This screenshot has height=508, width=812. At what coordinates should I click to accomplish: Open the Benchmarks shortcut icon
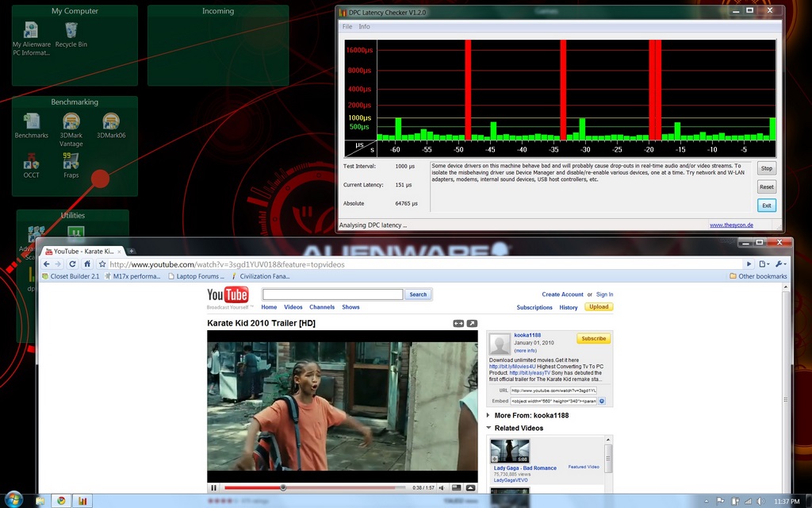[x=31, y=125]
